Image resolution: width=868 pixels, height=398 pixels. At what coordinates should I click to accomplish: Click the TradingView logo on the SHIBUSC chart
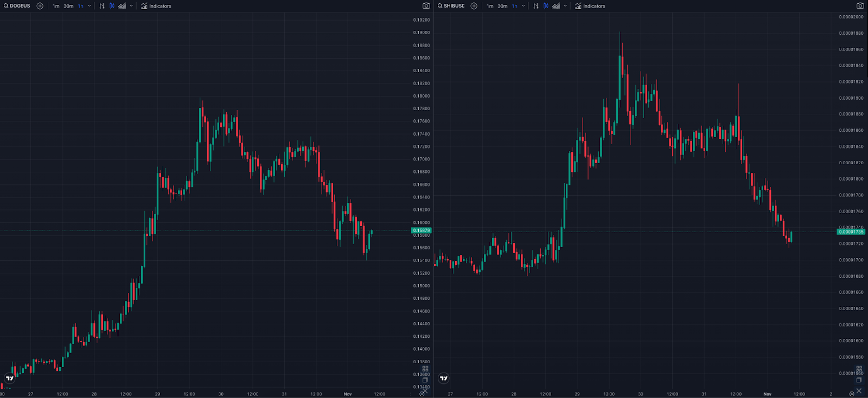444,378
